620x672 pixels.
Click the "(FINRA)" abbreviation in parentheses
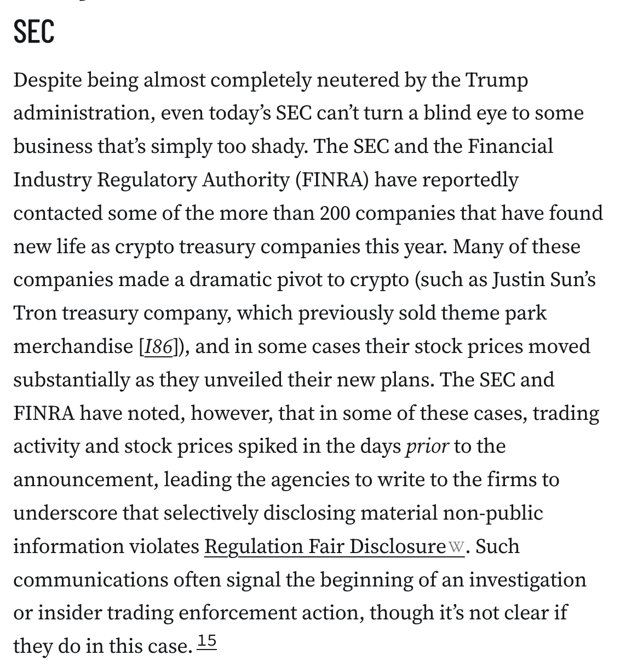click(x=332, y=180)
